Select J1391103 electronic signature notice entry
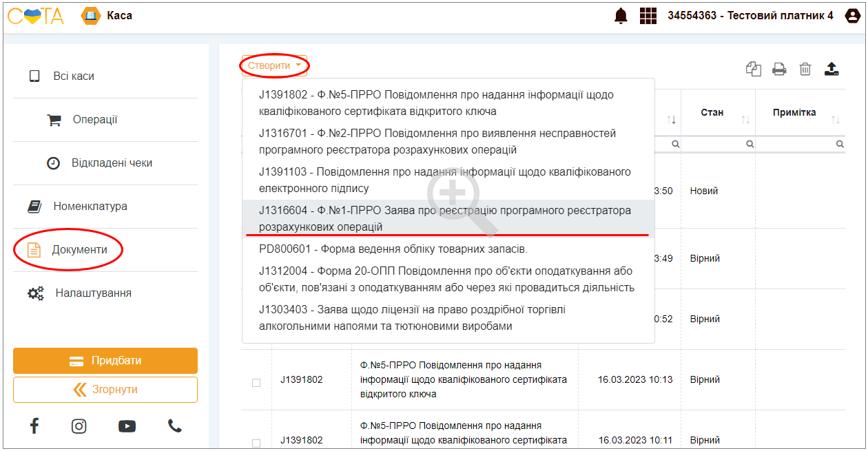The image size is (868, 451). click(448, 180)
